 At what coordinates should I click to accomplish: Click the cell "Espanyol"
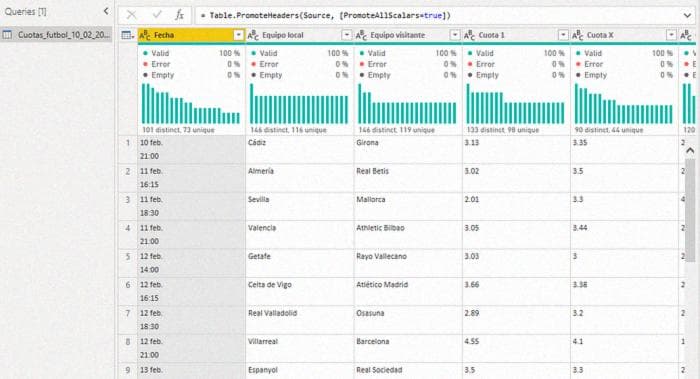coord(300,371)
